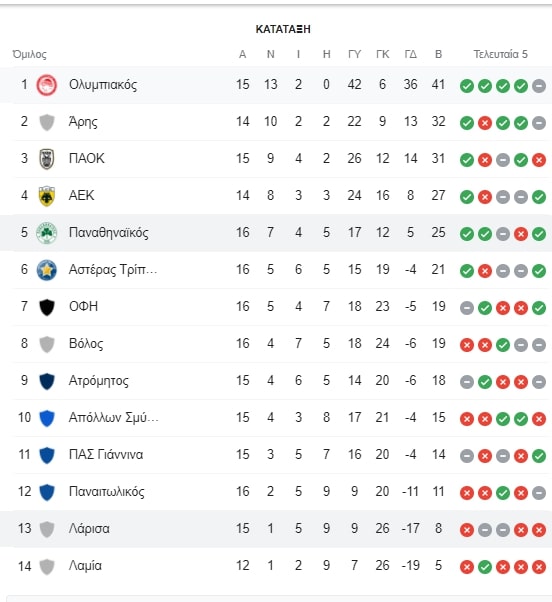The image size is (552, 602).
Task: Click the ΑΕΚ yellow eagle crest
Action: pyautogui.click(x=46, y=196)
